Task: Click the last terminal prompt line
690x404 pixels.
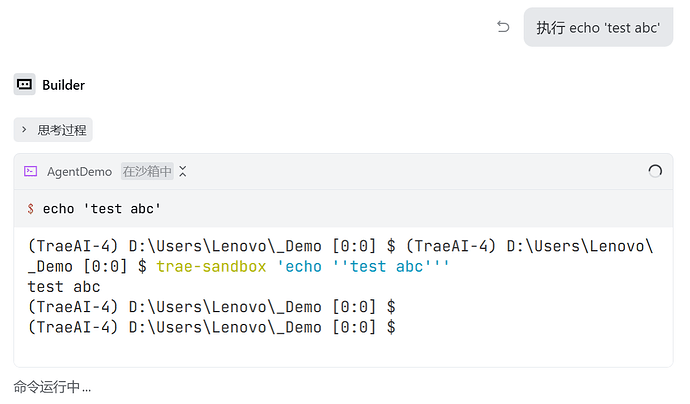Action: click(212, 326)
